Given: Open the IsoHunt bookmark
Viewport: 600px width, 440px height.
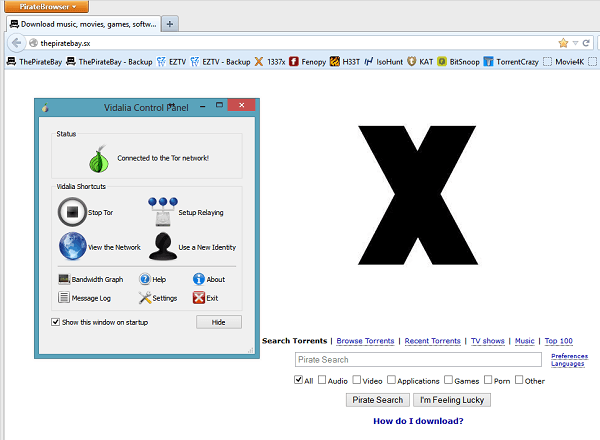Looking at the screenshot, I should (384, 62).
